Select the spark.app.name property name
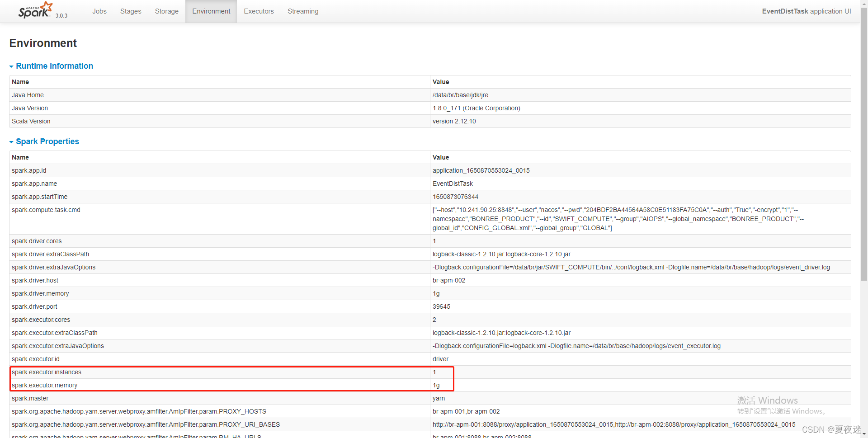 click(34, 184)
